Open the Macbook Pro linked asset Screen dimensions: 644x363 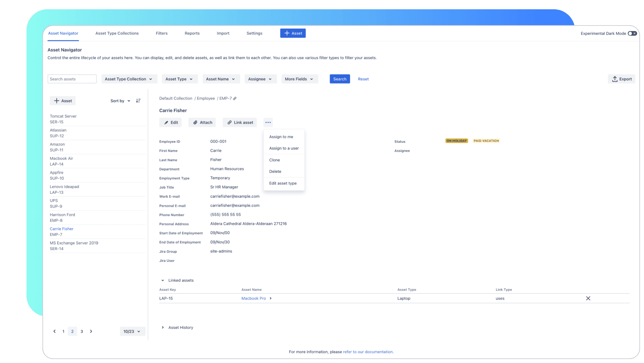pyautogui.click(x=253, y=298)
